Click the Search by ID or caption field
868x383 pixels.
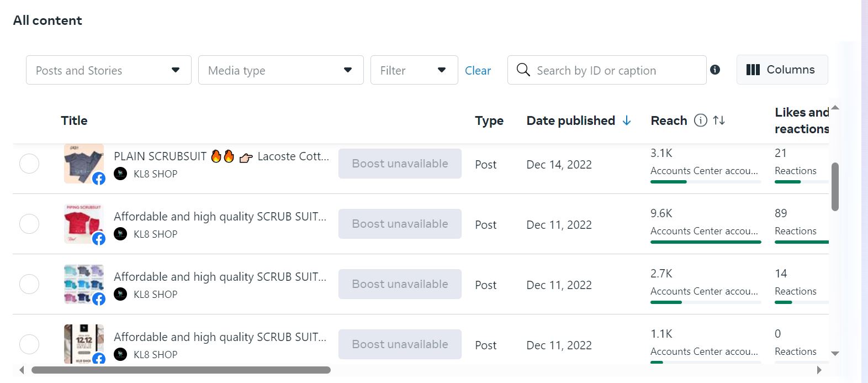[x=613, y=71]
